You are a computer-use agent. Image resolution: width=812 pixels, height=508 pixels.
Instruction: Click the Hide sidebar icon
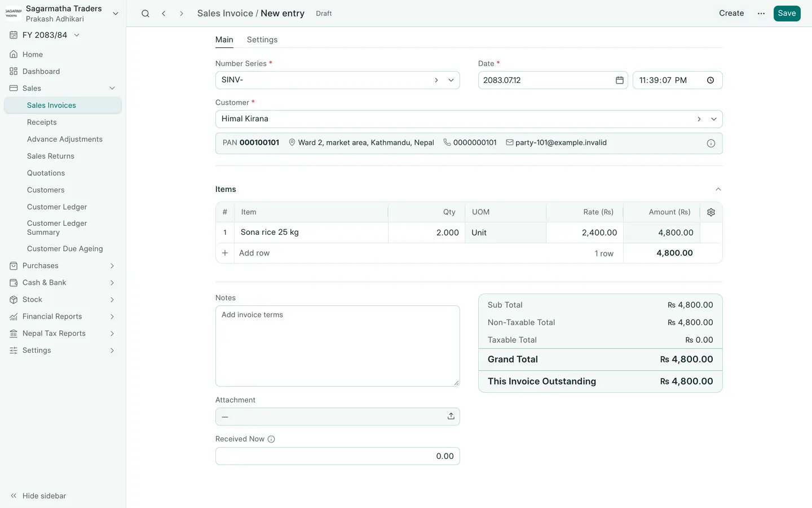click(x=14, y=496)
